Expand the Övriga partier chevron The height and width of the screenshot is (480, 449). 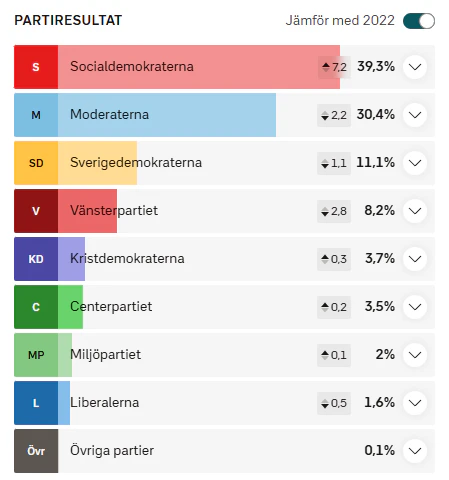click(415, 451)
